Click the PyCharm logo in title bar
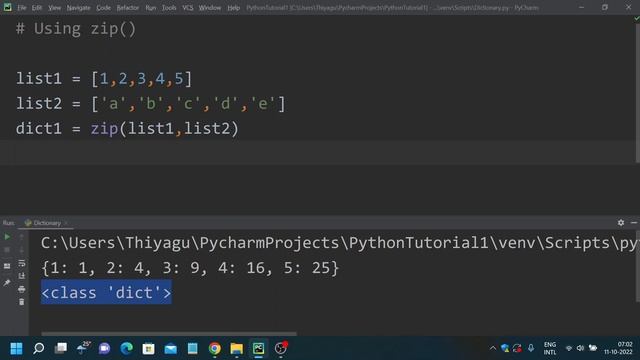 pos(7,7)
